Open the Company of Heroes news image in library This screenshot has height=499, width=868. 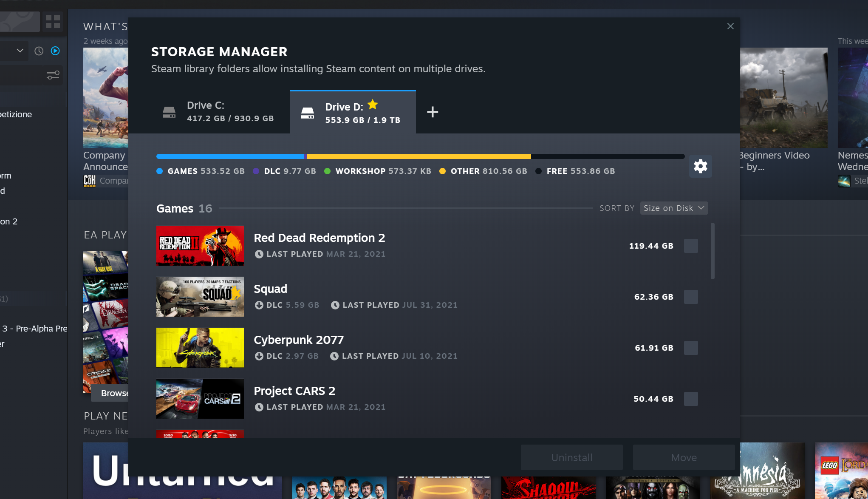tap(106, 98)
